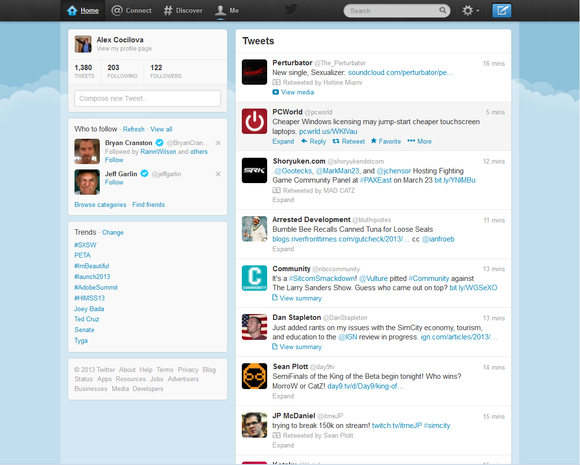580x465 pixels.
Task: Click the Connect @ icon
Action: 117,10
